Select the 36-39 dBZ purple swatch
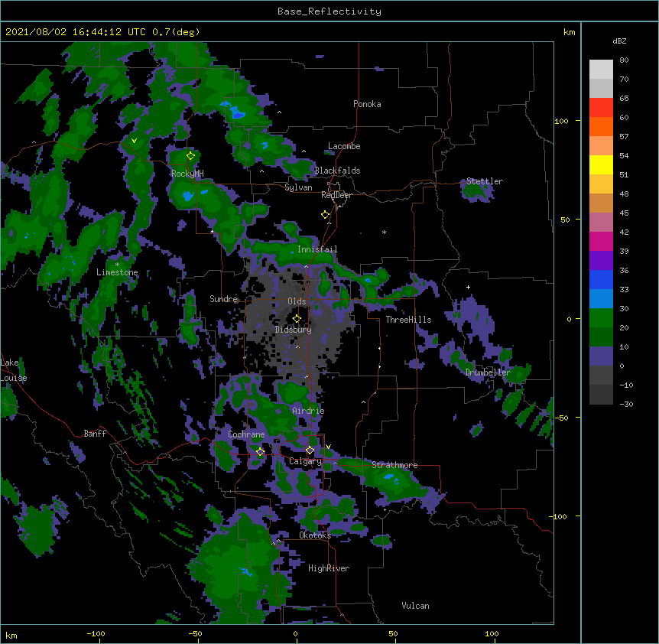Image resolution: width=659 pixels, height=644 pixels. click(x=601, y=261)
